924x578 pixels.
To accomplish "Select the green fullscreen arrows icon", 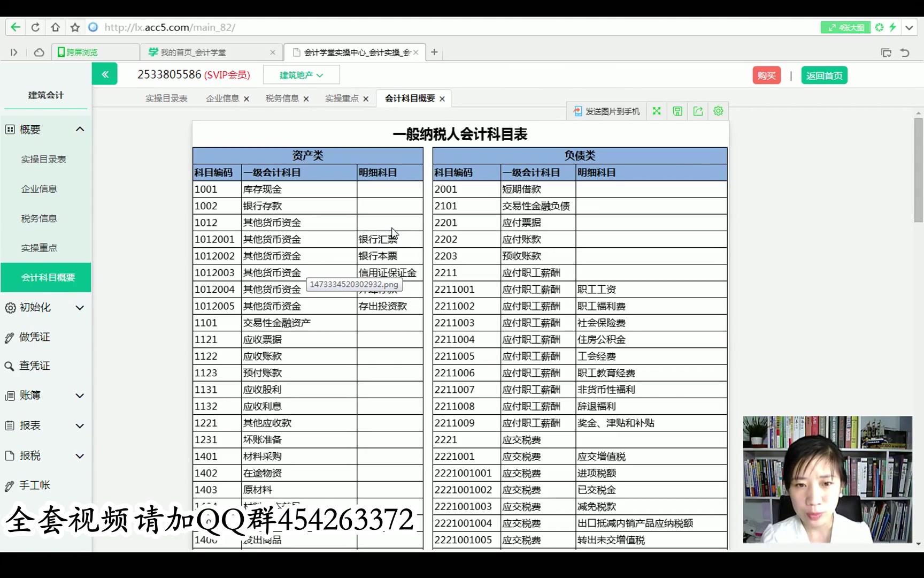I will coord(657,111).
